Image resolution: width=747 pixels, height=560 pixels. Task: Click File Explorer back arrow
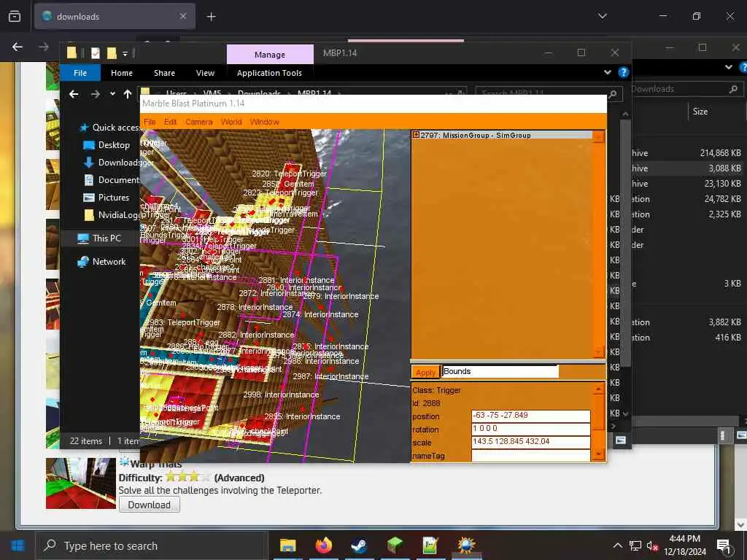tap(74, 94)
